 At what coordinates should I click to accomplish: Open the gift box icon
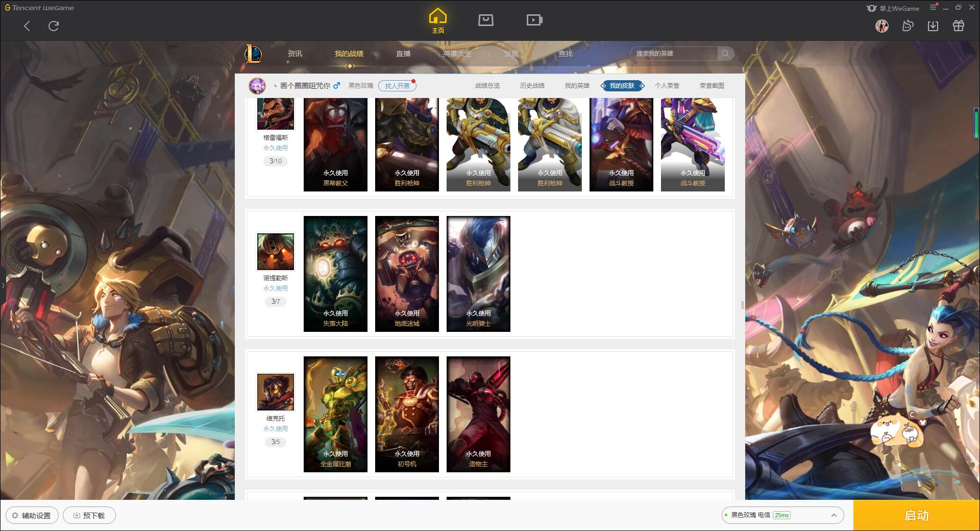coord(959,26)
